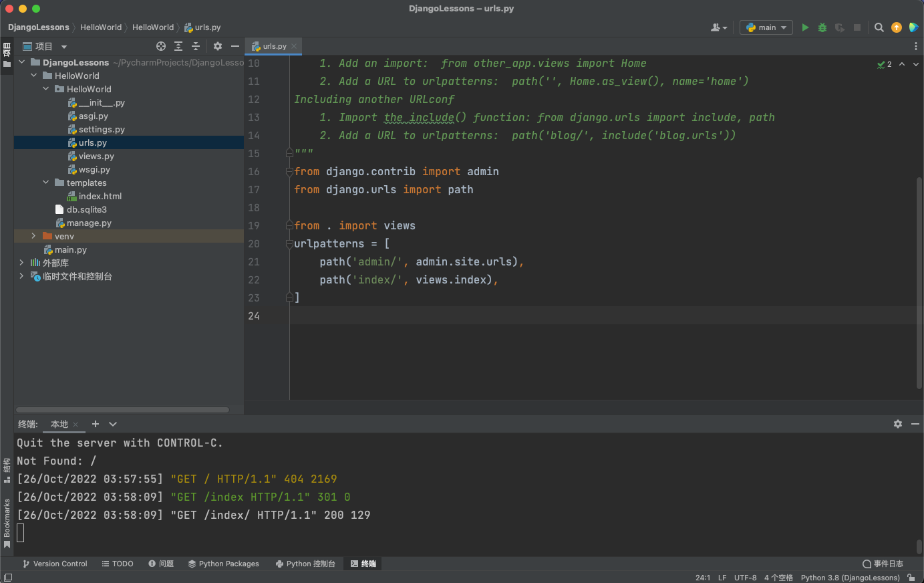
Task: Add a new terminal session tab
Action: pyautogui.click(x=96, y=424)
